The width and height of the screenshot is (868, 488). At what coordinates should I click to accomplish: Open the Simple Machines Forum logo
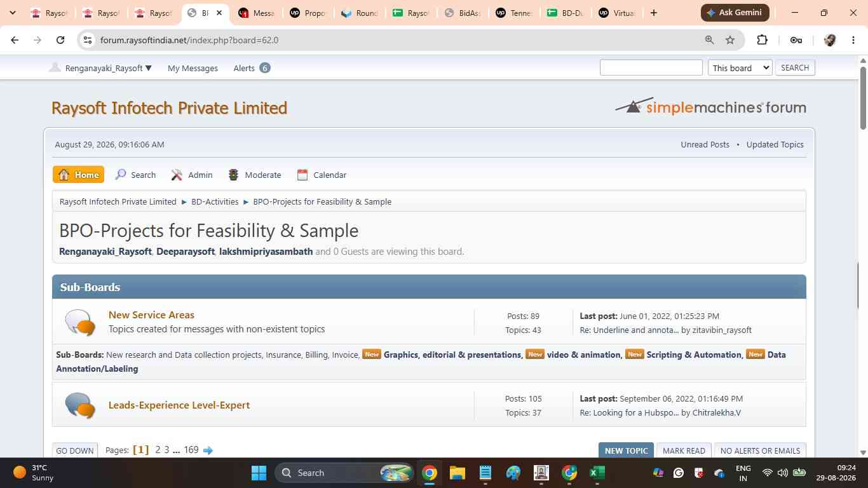pyautogui.click(x=710, y=106)
